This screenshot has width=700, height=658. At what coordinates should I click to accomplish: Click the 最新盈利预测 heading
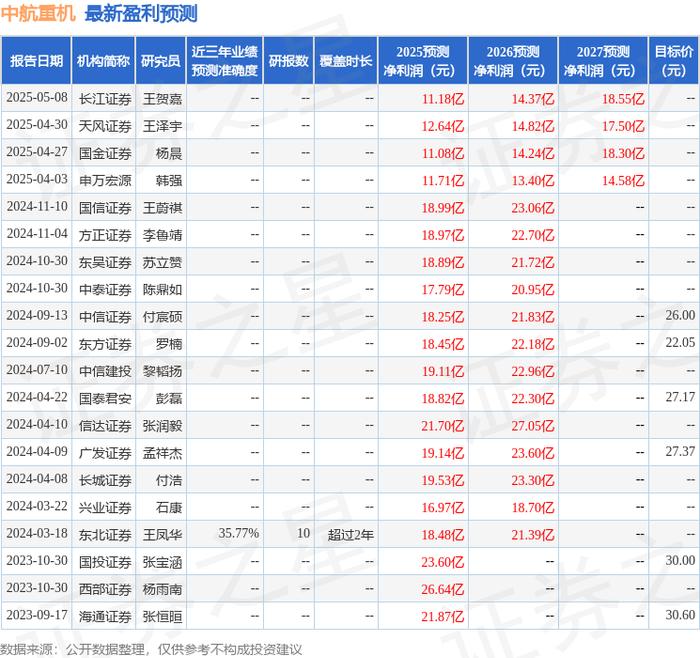[x=141, y=13]
